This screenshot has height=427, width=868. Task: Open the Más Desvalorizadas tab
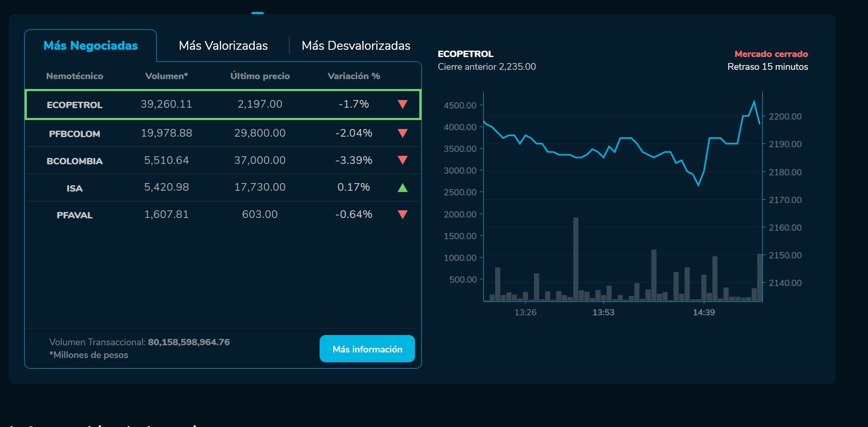(356, 46)
